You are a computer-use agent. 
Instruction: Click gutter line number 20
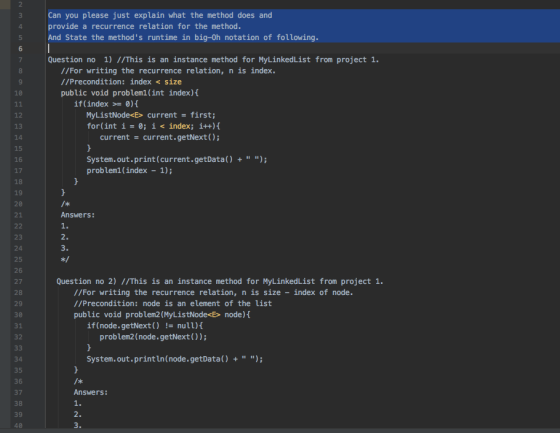18,204
